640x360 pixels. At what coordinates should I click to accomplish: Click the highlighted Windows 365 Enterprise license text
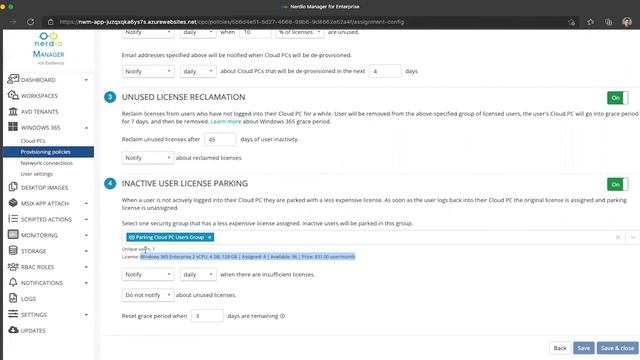coord(248,257)
